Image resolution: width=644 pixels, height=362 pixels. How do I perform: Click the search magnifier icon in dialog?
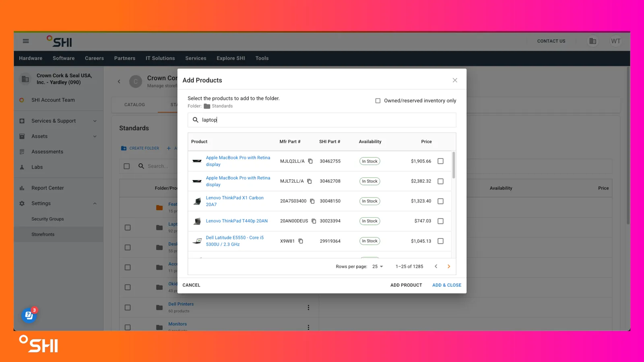[196, 120]
